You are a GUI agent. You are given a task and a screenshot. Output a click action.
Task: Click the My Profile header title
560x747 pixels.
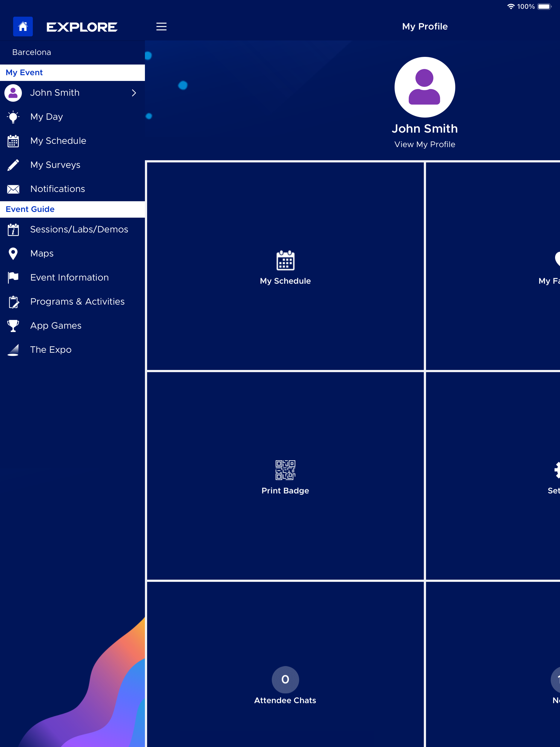point(425,26)
